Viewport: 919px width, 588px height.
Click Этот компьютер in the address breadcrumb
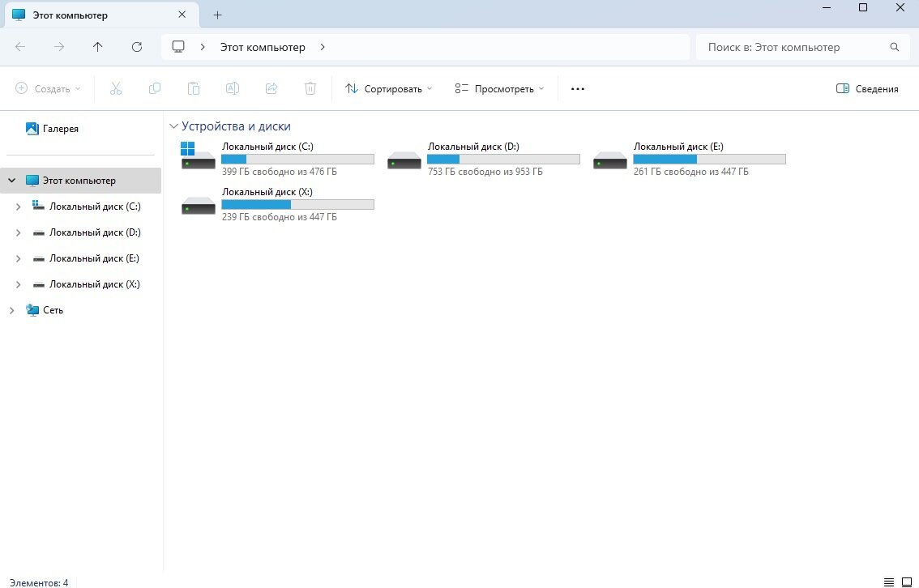pos(263,47)
